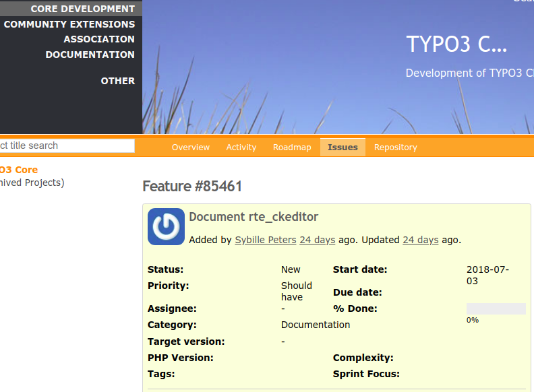Click the 'Development of TYPO3' subtitle text
This screenshot has width=534, height=392.
470,73
